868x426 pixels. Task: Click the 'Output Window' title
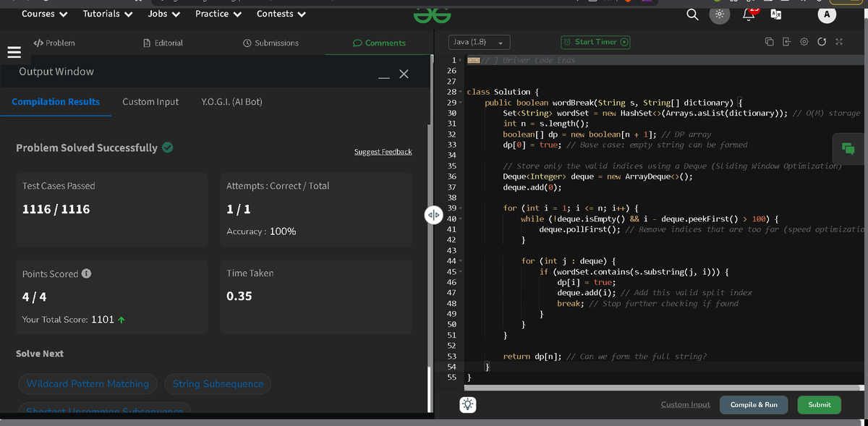coord(56,72)
